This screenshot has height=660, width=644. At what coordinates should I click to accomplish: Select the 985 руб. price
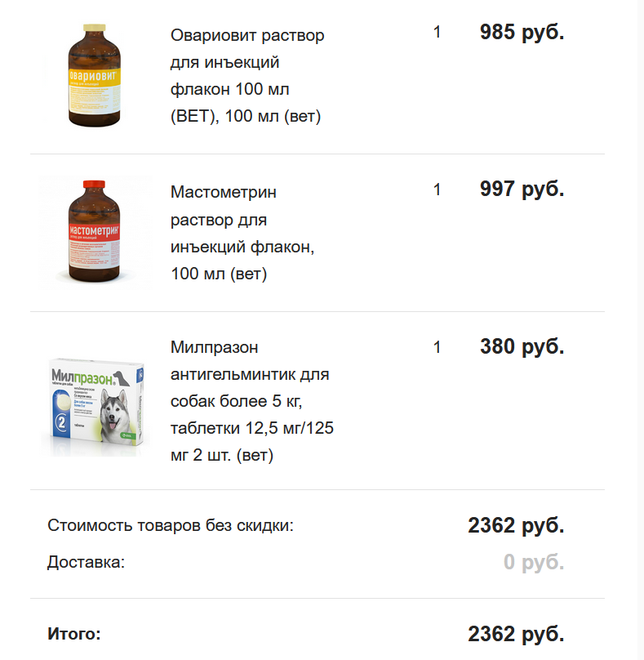522,33
